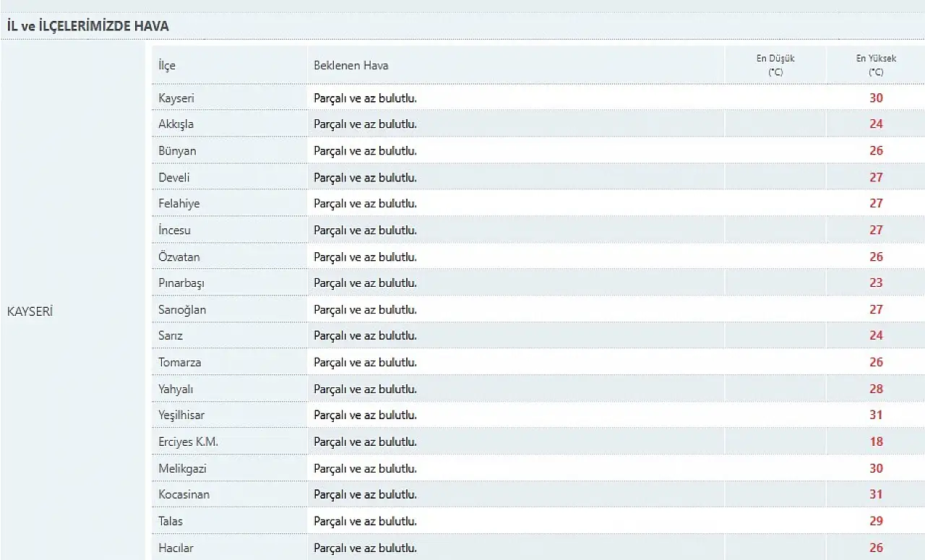Click the forecast text in Kocasinan row

[x=365, y=495]
